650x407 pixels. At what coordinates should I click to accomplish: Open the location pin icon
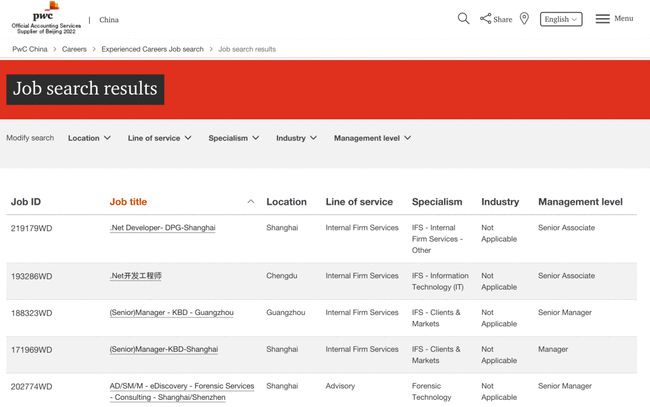524,19
